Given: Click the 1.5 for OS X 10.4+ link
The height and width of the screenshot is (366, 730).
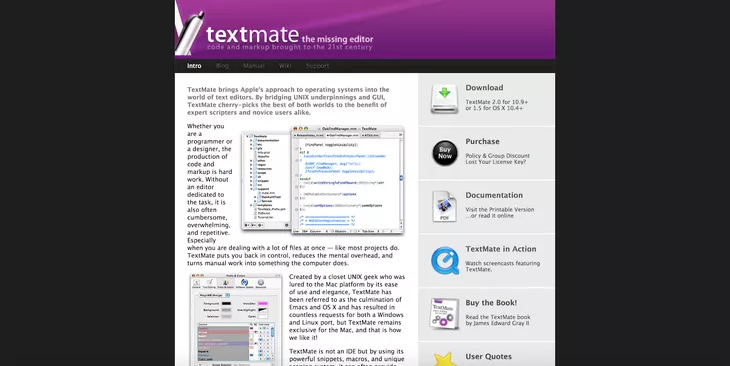Looking at the screenshot, I should coord(498,108).
